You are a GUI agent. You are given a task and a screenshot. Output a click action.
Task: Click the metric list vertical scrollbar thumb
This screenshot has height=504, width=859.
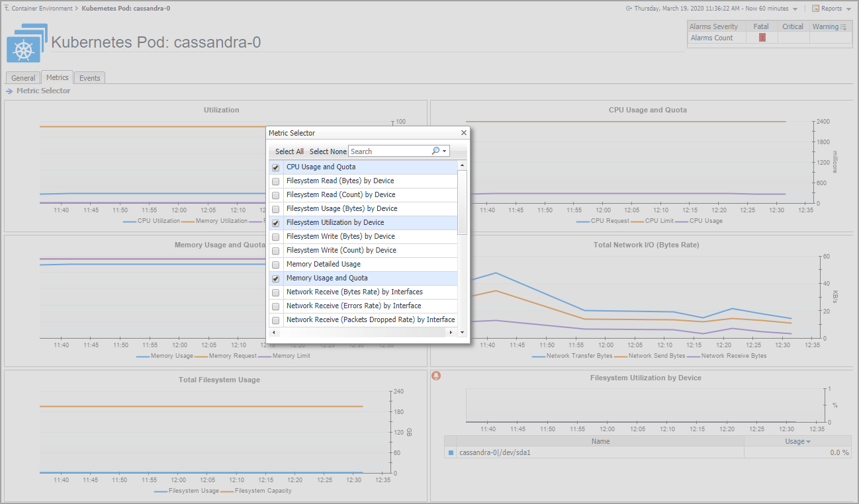tap(463, 202)
